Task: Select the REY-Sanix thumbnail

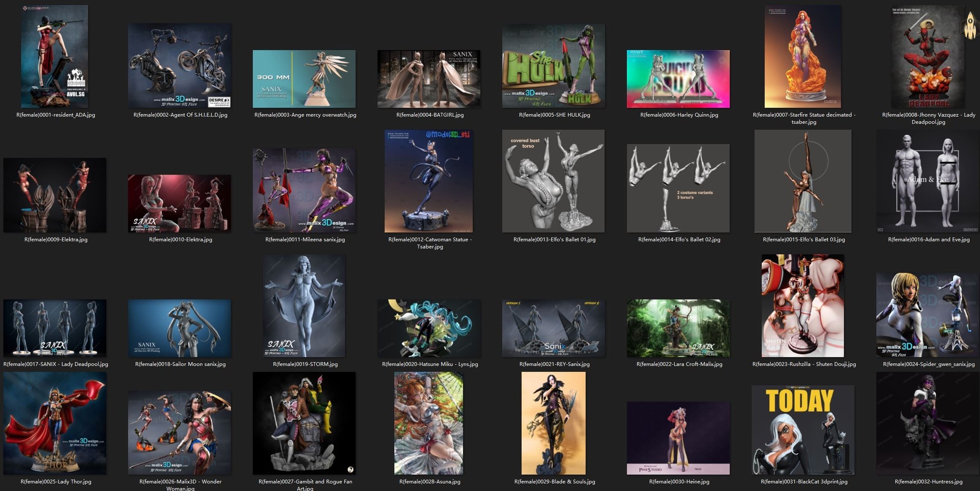Action: click(x=554, y=328)
